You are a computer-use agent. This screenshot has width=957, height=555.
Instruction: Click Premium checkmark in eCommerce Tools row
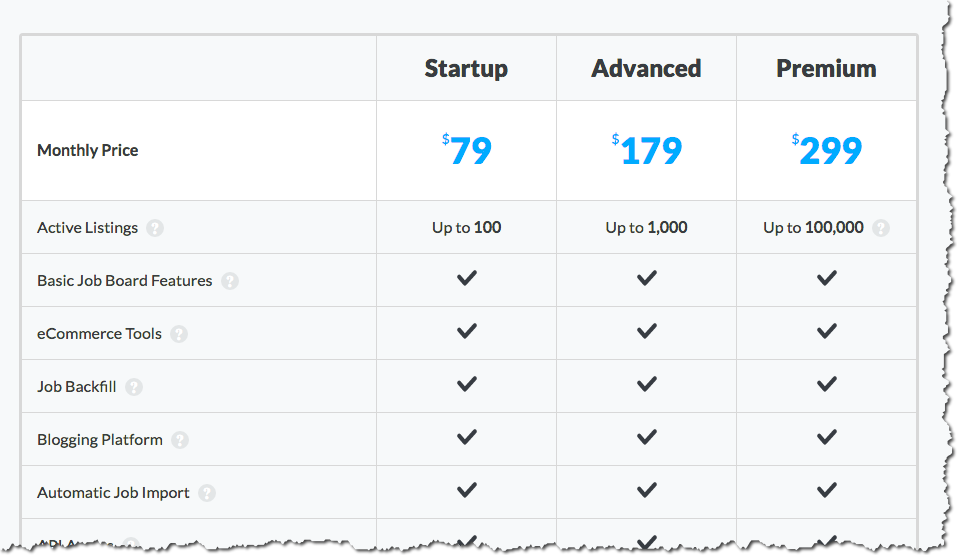click(x=827, y=332)
